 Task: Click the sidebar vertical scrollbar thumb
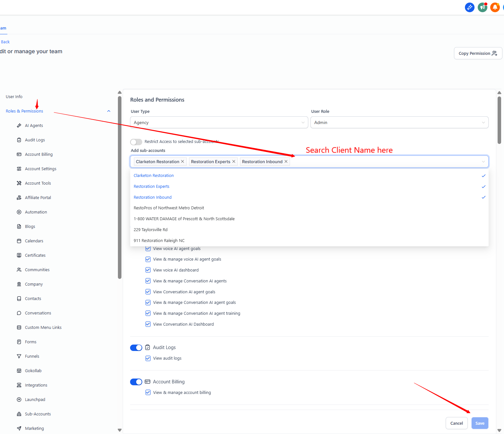(x=120, y=186)
